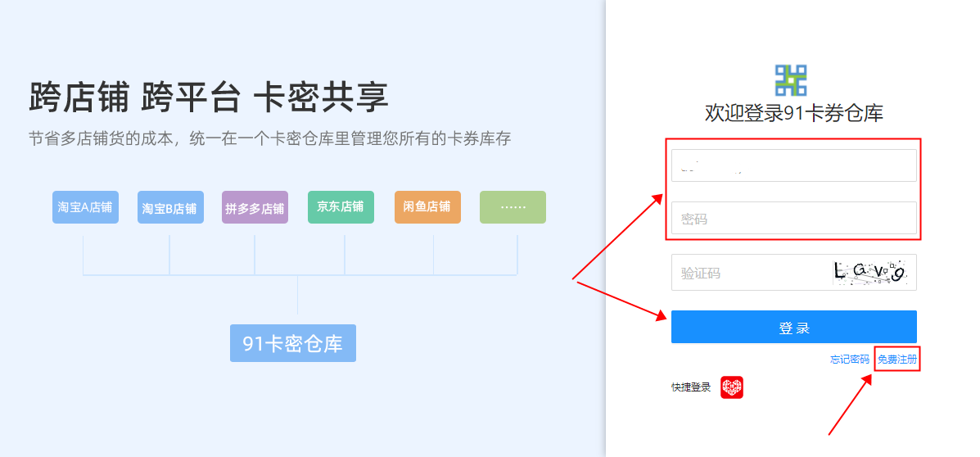Click the 淘宝A店铺 tag
Screen dimensions: 980x457
[x=86, y=207]
